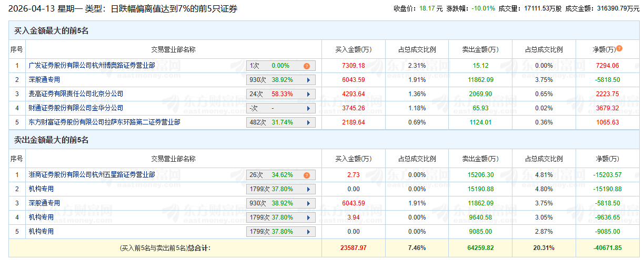Click the blue arrow icon in 麦高证券 row
Screen dimensions: 644x260
(307, 94)
